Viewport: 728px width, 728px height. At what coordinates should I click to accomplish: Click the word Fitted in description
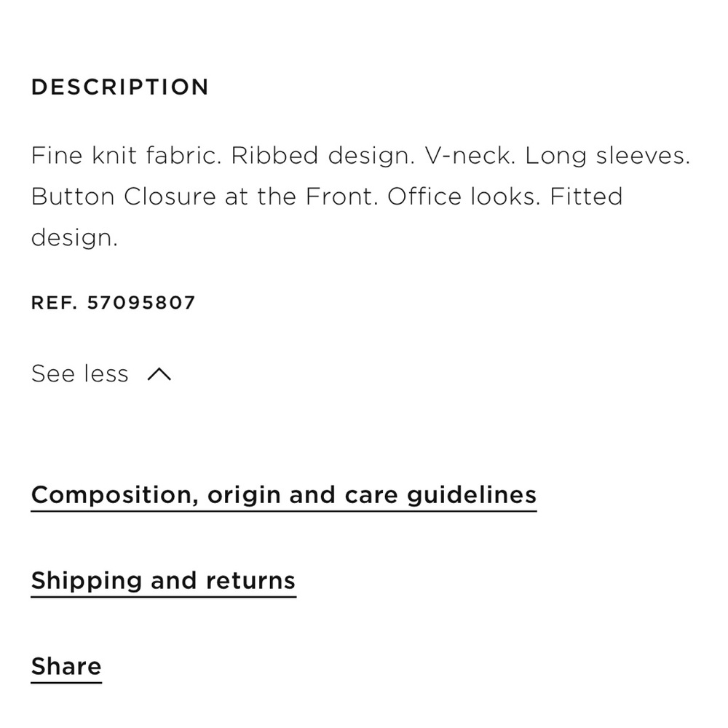[586, 197]
